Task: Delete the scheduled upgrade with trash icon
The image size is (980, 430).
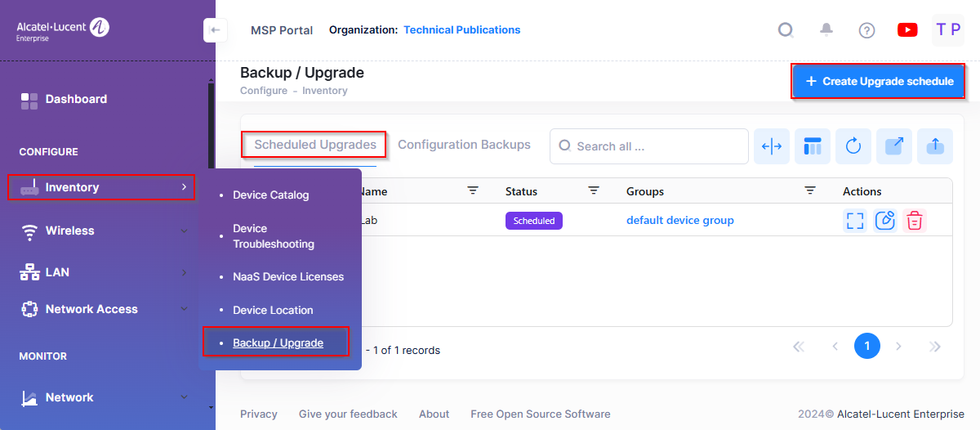Action: (915, 221)
